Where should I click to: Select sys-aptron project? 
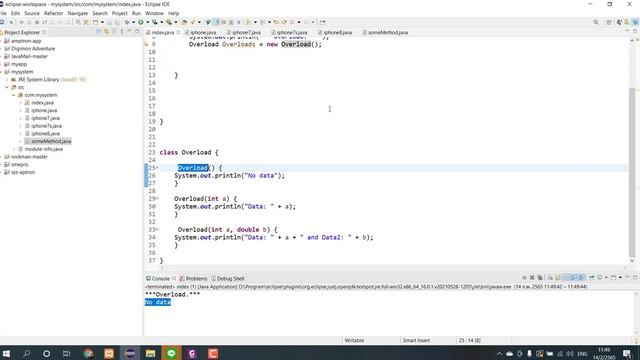pos(22,172)
